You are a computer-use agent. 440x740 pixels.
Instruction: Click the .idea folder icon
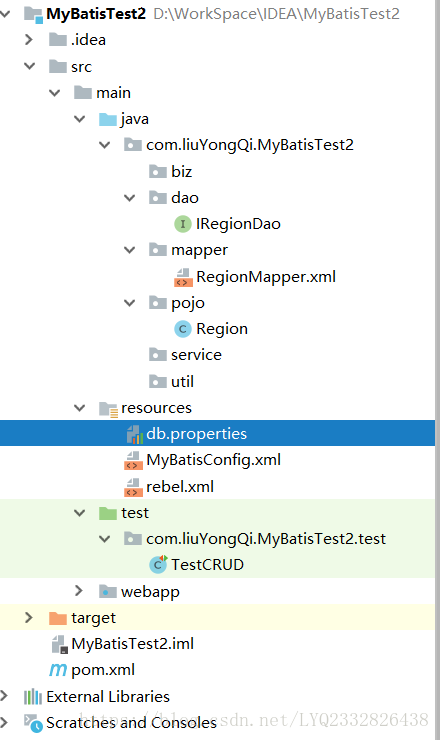[58, 40]
